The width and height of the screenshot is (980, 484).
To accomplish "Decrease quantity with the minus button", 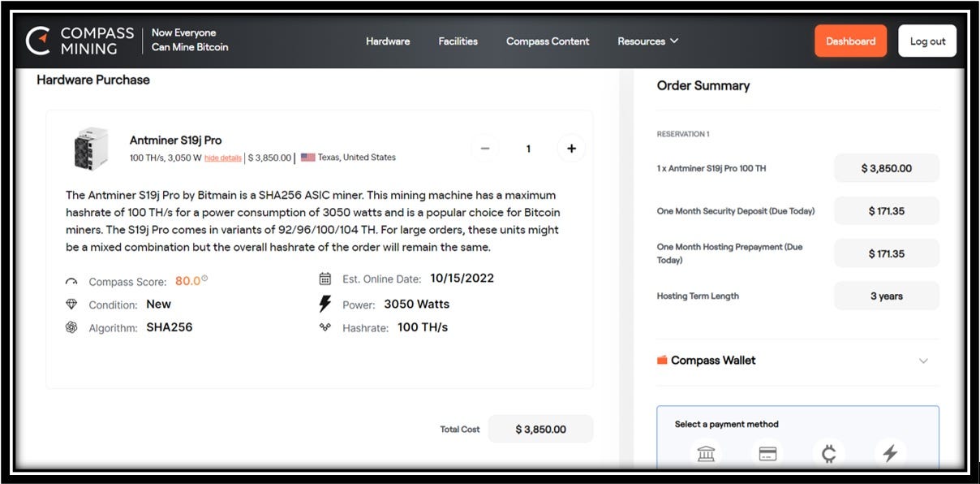I will tap(485, 149).
